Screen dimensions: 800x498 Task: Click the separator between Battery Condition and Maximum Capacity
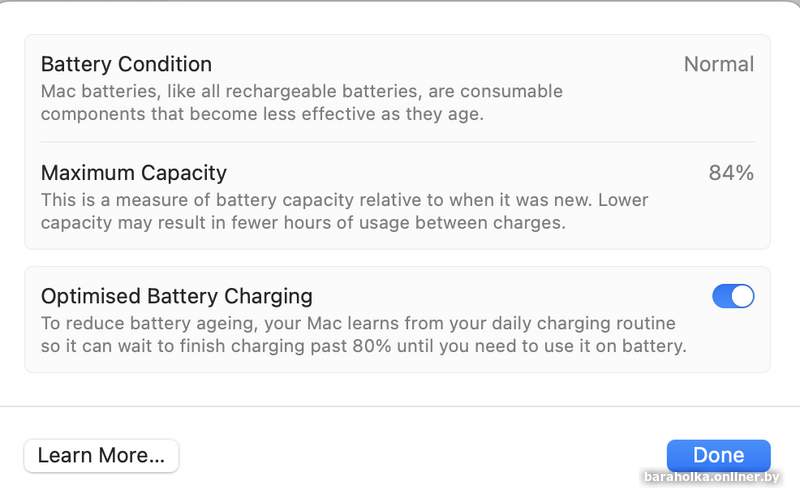pyautogui.click(x=397, y=142)
